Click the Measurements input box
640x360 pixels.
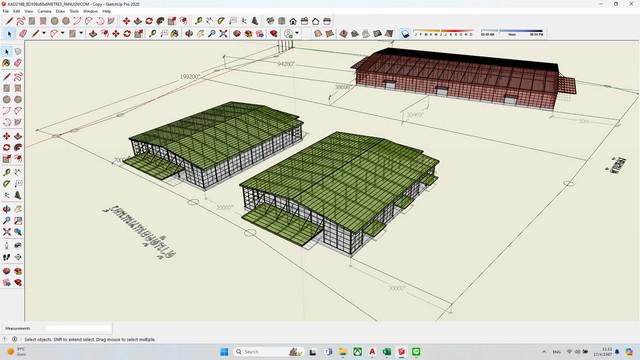78,328
